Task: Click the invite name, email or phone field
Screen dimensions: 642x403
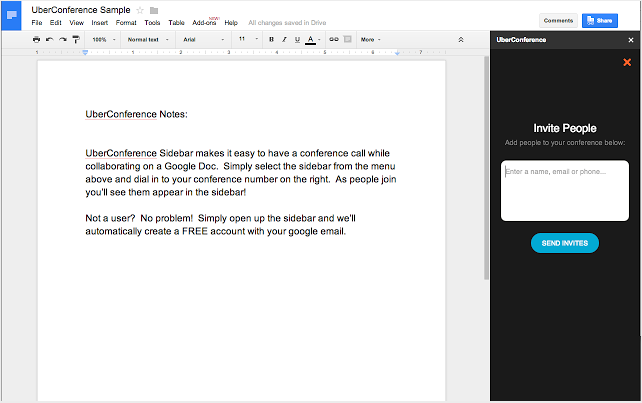Action: pos(565,190)
